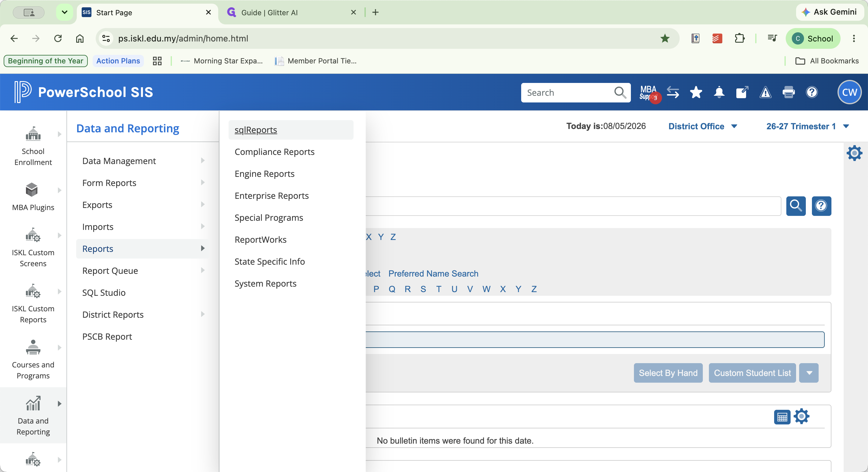The height and width of the screenshot is (472, 868).
Task: Select ReportWorks menu entry
Action: point(261,239)
